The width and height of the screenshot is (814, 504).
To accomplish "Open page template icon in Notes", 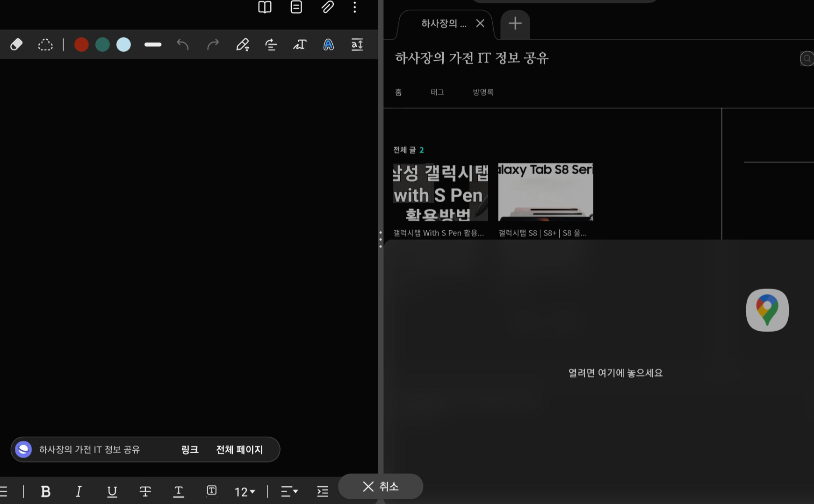I will [296, 7].
